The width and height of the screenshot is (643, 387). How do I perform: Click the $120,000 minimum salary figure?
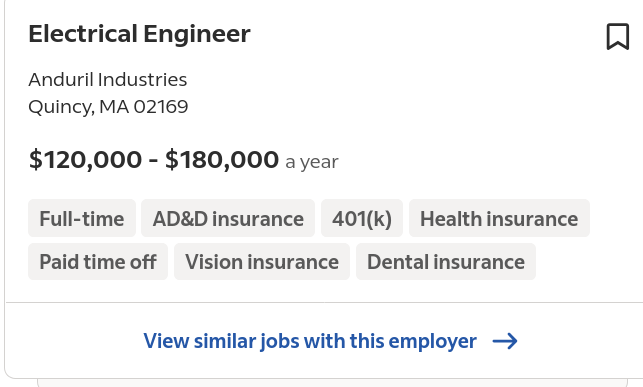[85, 159]
